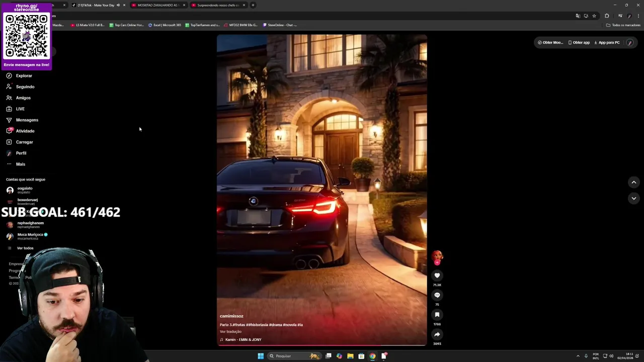Screen dimensions: 644x362
Task: Open Muca Muriçoca followed account
Action: click(x=27, y=236)
